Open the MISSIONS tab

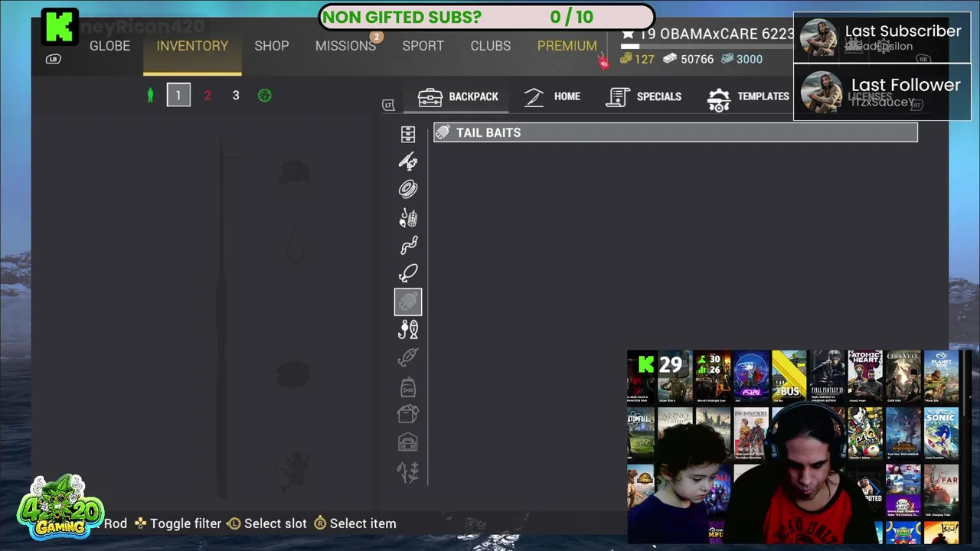click(345, 46)
